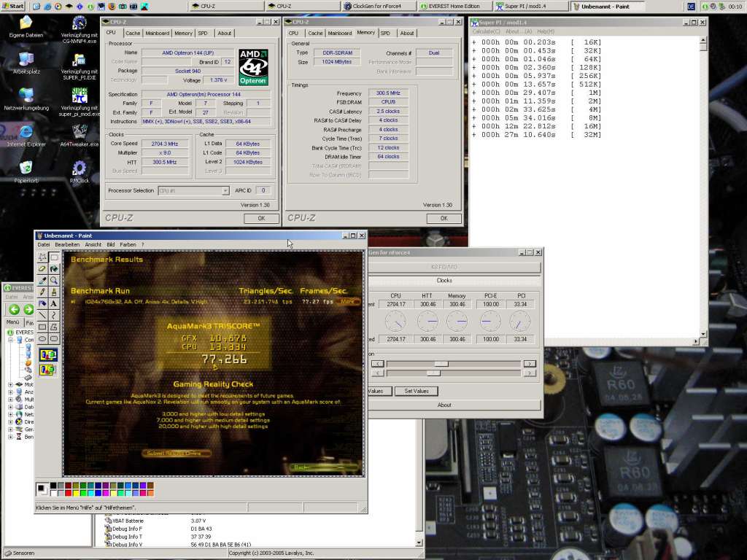Open Bearbeiten menu in Paint

pyautogui.click(x=67, y=245)
